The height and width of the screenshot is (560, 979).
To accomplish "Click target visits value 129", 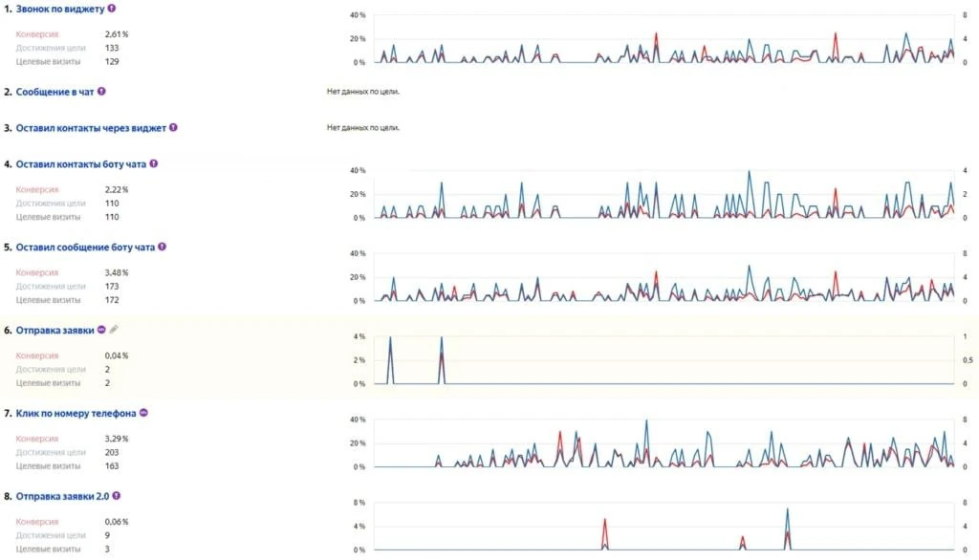I will click(112, 62).
